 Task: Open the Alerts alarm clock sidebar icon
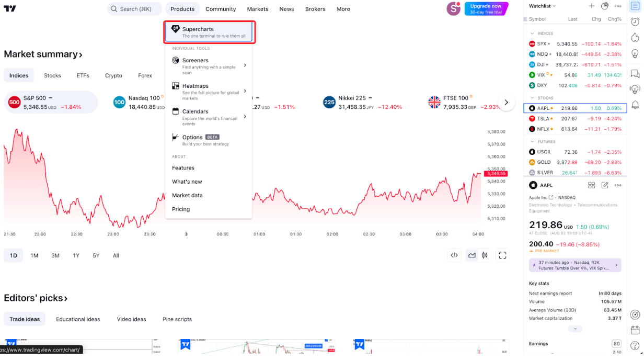pos(635,22)
